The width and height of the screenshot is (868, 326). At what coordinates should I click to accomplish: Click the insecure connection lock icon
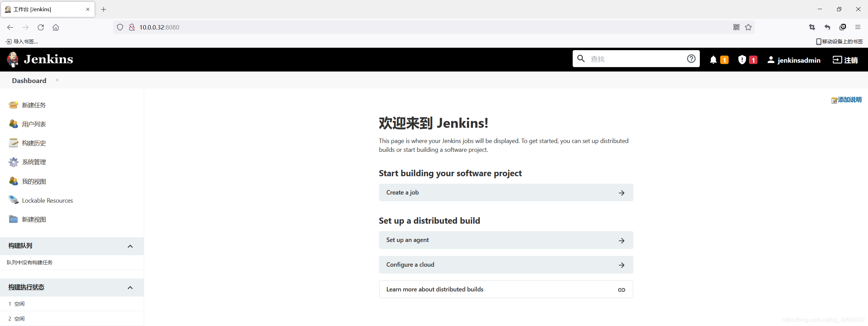tap(132, 27)
